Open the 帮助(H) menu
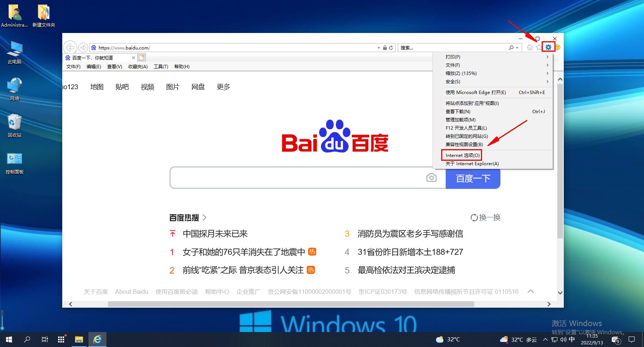 pos(182,67)
